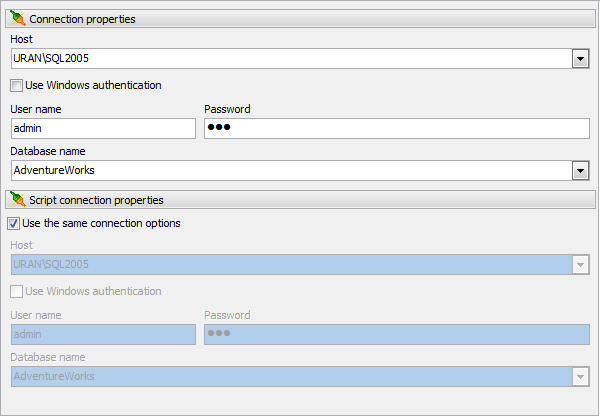Click into the Password field with dots

point(397,128)
